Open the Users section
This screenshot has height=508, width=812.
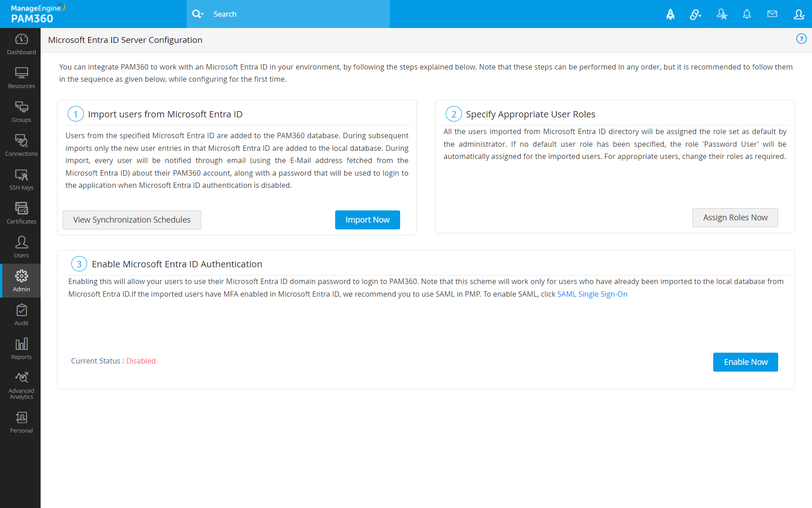21,248
